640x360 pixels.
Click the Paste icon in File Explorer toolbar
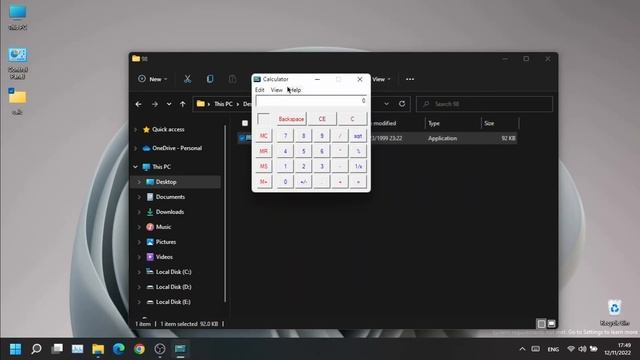click(x=232, y=79)
